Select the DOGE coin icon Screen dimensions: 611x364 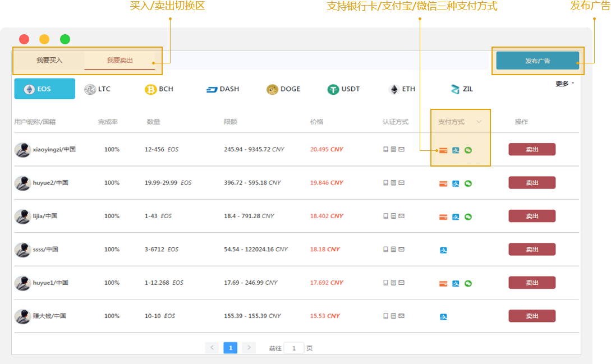click(273, 89)
